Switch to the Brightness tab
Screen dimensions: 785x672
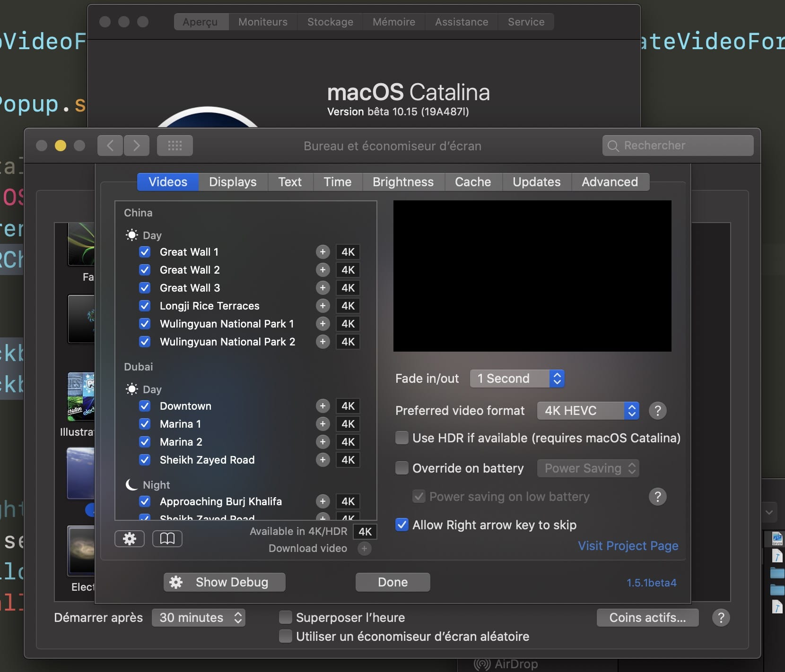click(x=403, y=182)
